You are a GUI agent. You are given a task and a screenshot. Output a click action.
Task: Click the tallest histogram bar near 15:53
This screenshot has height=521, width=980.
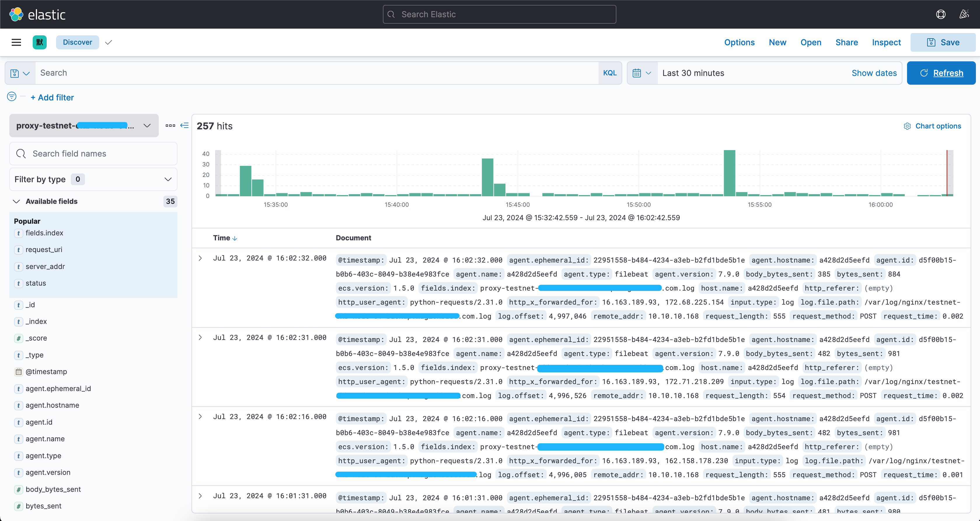tap(729, 173)
